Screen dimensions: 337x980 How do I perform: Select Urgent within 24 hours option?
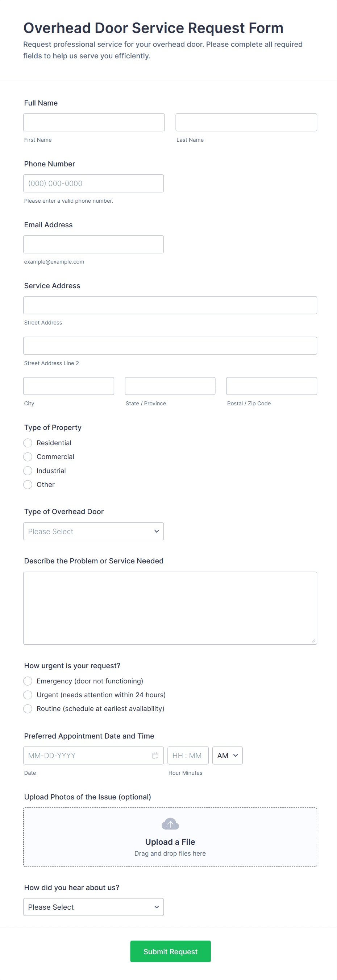pyautogui.click(x=28, y=695)
